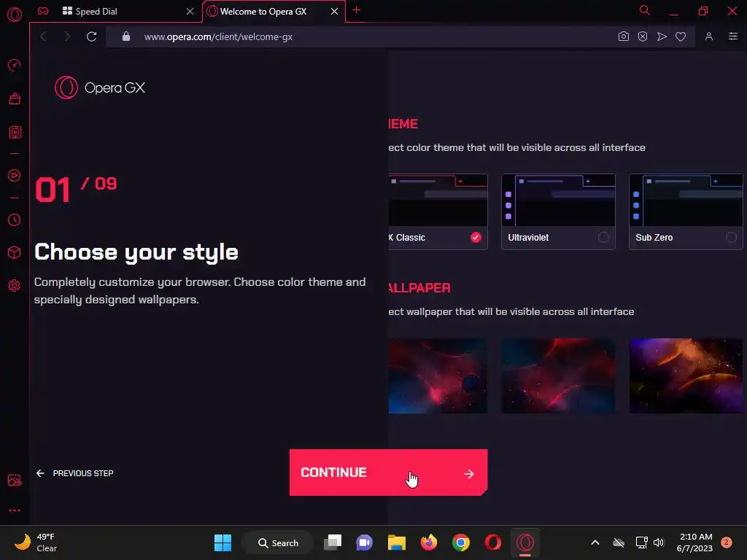Launch Firefox from the taskbar
This screenshot has height=560, width=747.
(429, 542)
